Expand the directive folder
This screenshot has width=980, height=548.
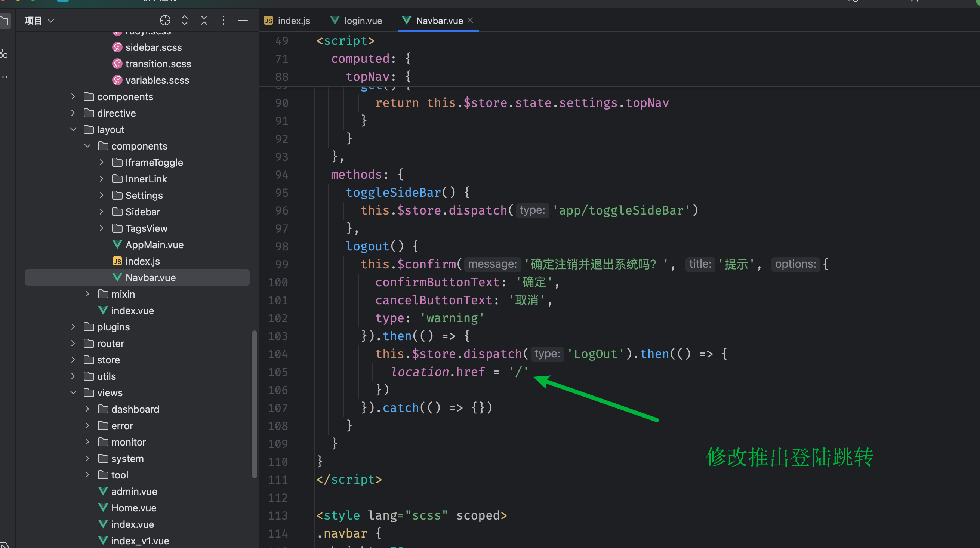pos(73,113)
